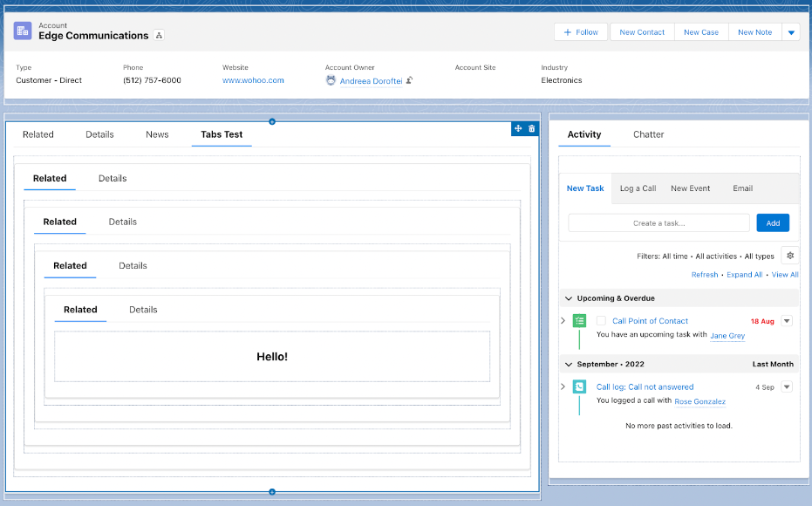Select the innermost Related tab above Hello!
This screenshot has height=506, width=812.
click(80, 310)
